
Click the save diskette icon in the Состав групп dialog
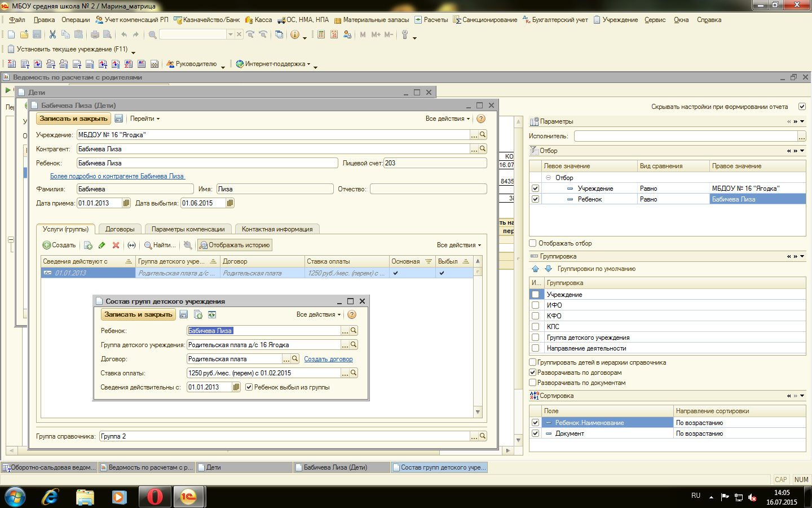pos(184,314)
